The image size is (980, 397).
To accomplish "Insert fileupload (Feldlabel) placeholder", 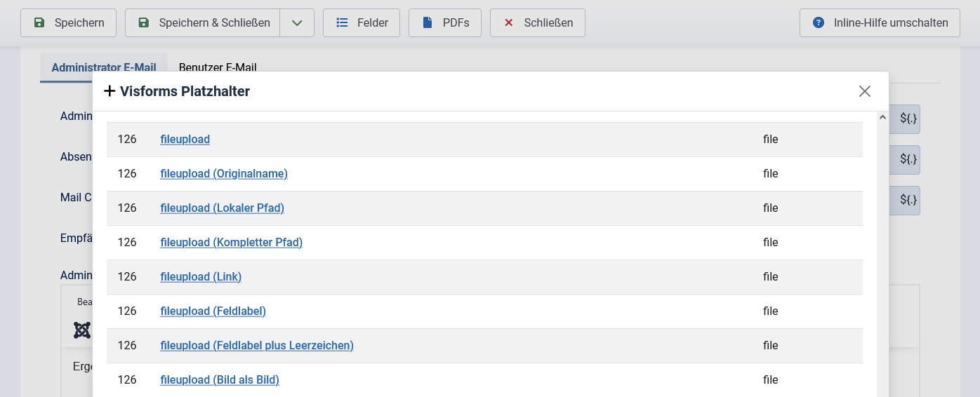I will (x=213, y=311).
